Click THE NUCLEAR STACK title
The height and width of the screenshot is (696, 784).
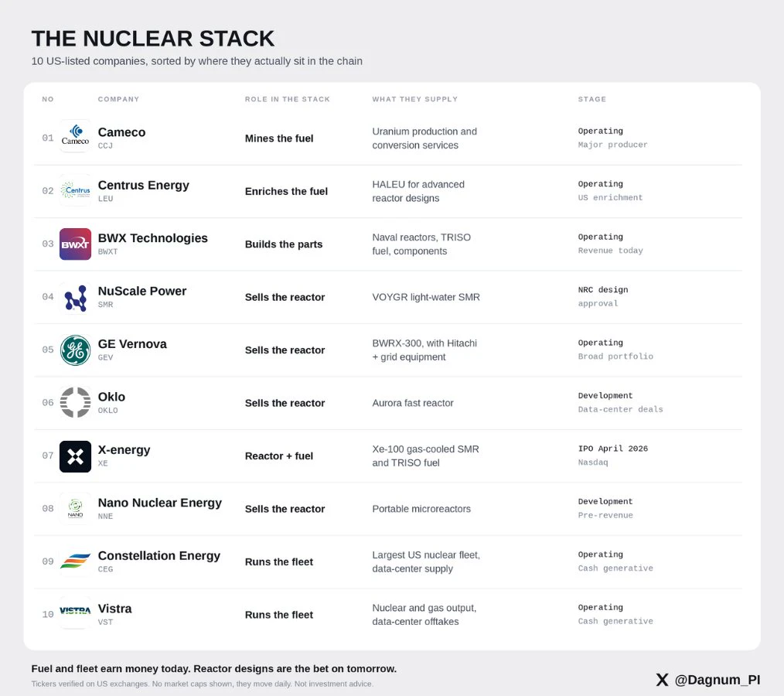click(x=153, y=39)
